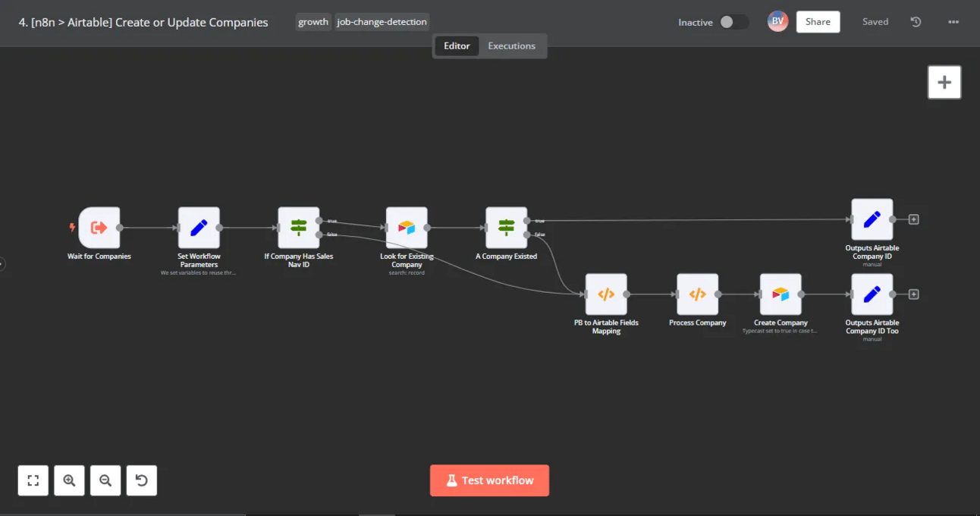Viewport: 980px width, 516px height.
Task: Click the Create Company label
Action: click(781, 322)
